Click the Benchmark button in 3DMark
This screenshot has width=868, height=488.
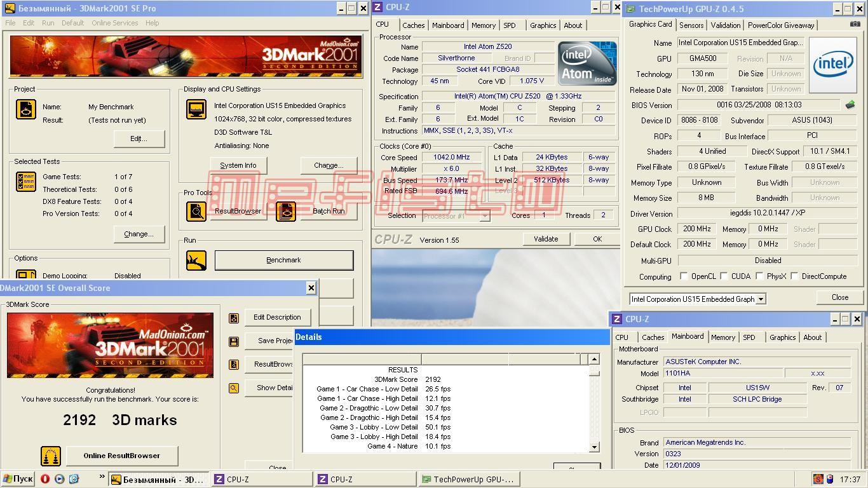pyautogui.click(x=284, y=260)
